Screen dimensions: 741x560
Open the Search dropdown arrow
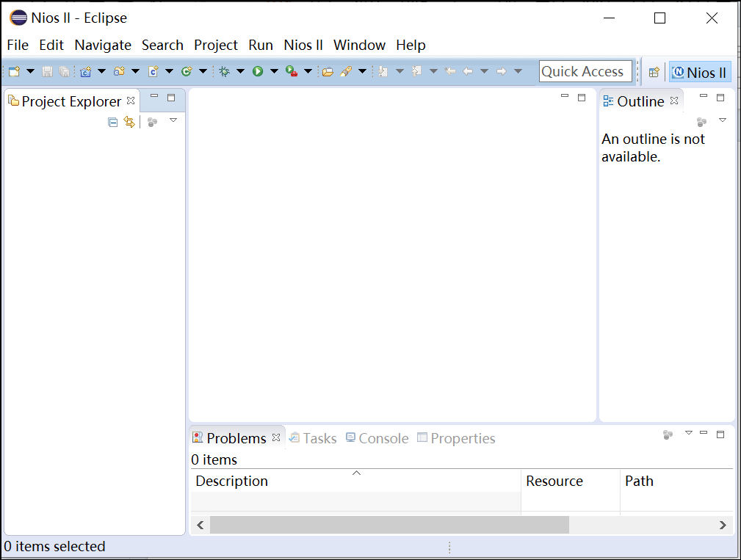coord(363,71)
